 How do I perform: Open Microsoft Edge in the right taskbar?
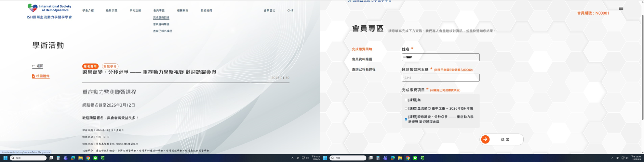point(393,158)
